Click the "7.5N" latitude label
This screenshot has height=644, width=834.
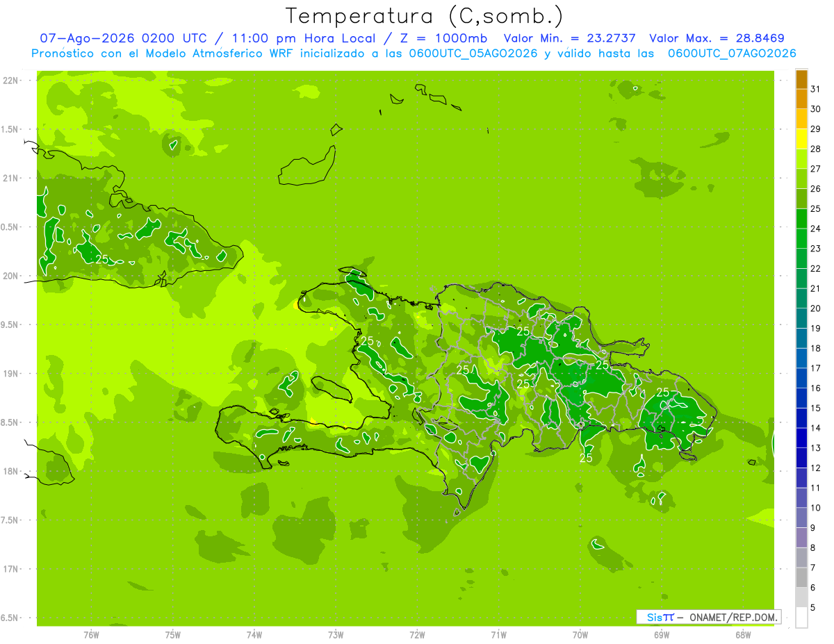coord(10,520)
